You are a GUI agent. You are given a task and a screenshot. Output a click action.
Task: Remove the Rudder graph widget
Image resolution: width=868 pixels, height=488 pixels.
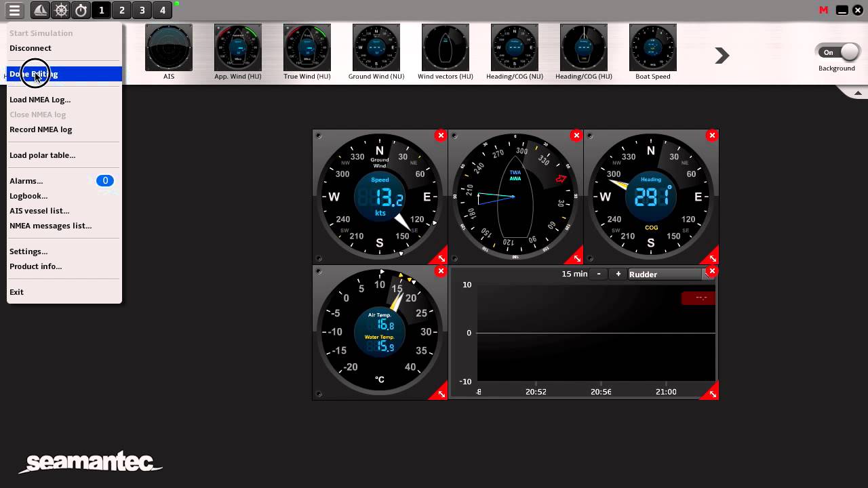pyautogui.click(x=712, y=271)
